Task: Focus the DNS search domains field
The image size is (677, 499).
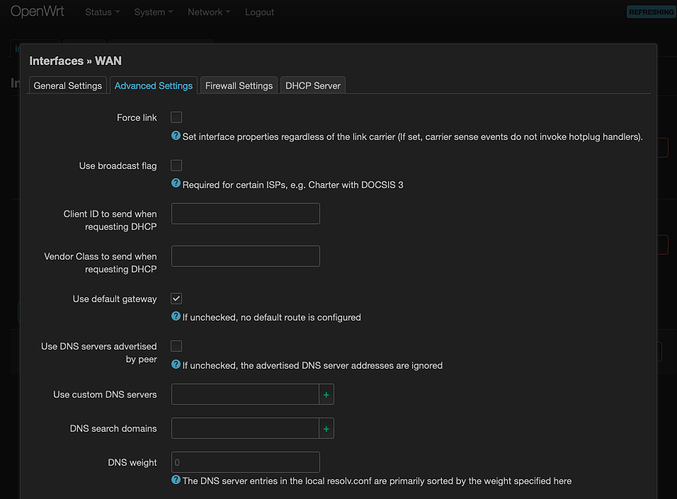Action: [245, 429]
